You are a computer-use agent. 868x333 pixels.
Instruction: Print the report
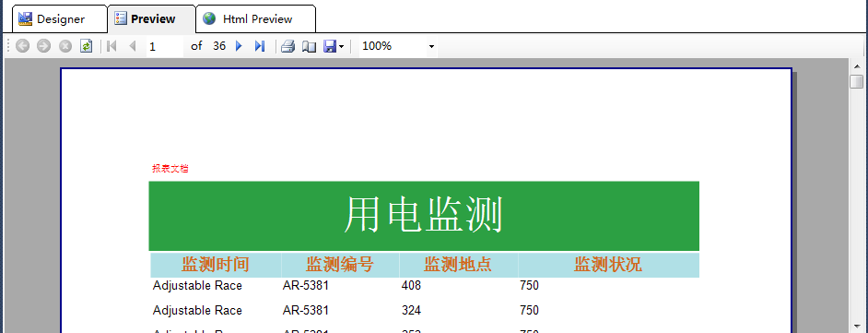pos(287,46)
